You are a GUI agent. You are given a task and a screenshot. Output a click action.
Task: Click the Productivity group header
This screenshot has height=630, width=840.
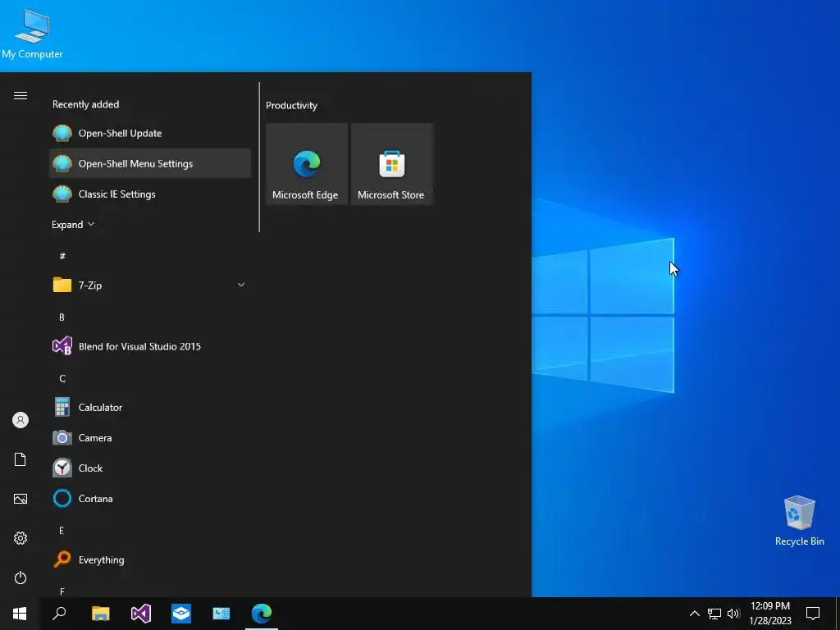click(291, 106)
